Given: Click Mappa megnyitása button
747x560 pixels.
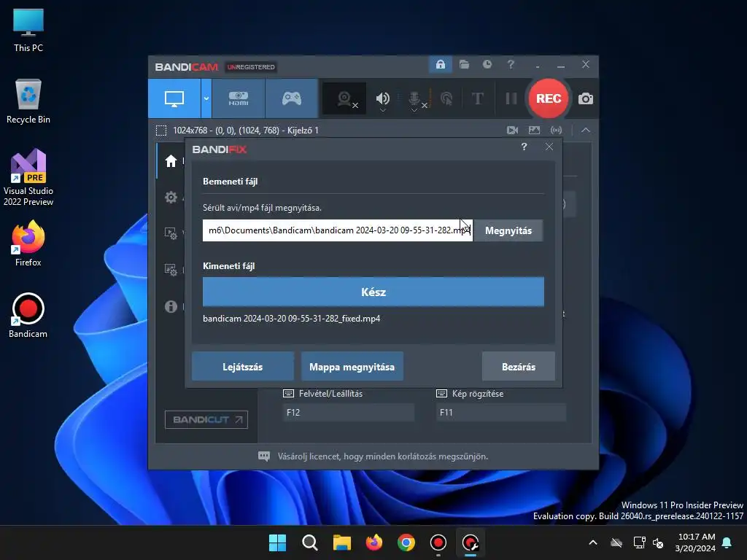Looking at the screenshot, I should point(352,367).
